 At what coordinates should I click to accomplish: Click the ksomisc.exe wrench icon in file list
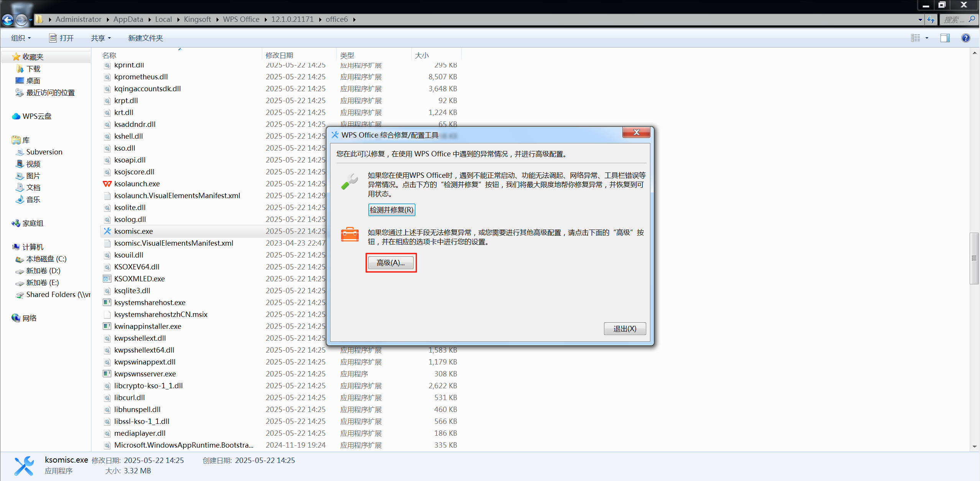coord(107,231)
